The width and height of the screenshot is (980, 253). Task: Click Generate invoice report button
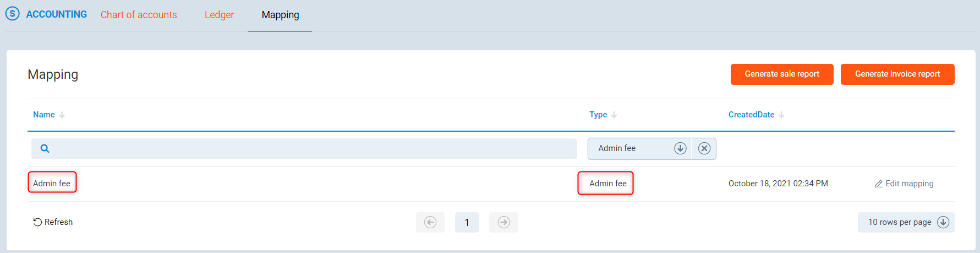(x=897, y=74)
